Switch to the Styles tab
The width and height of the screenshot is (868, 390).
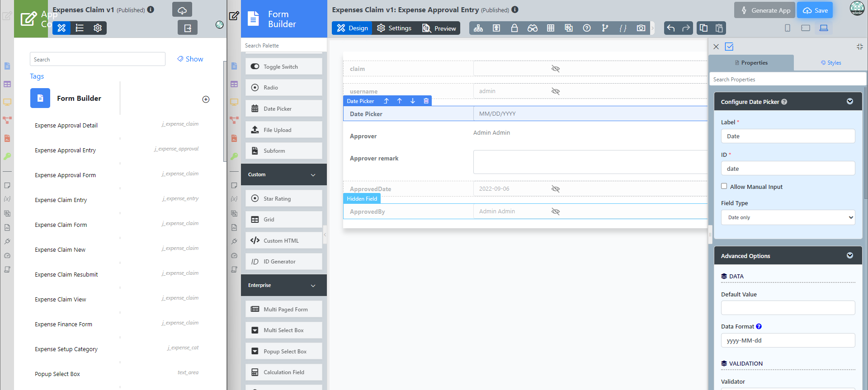point(831,63)
